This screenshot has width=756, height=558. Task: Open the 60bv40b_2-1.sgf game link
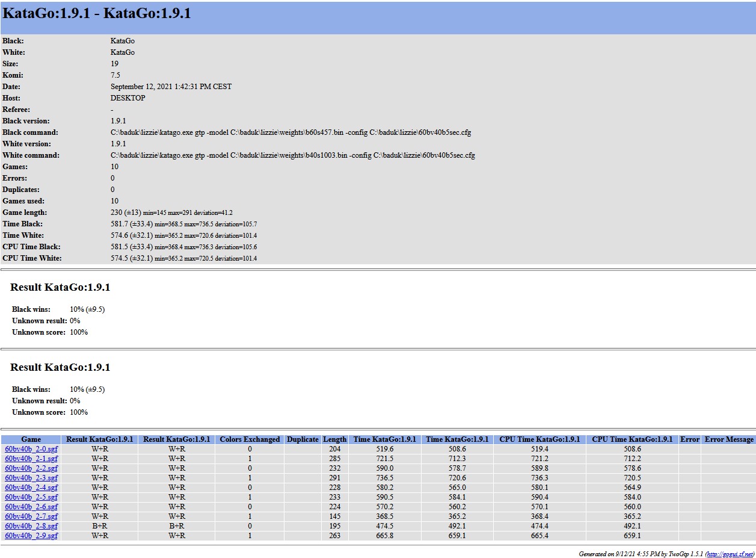(31, 459)
